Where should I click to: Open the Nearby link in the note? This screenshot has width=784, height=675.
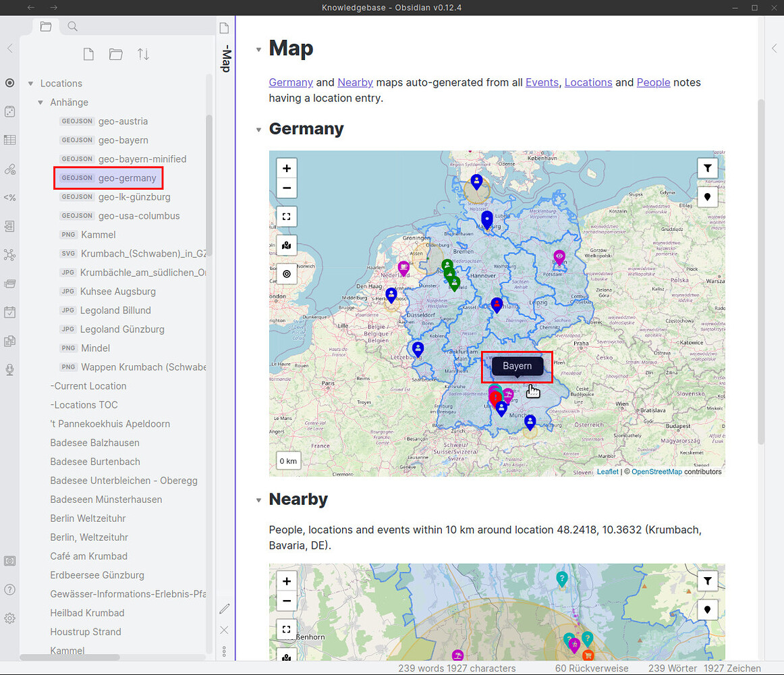(355, 82)
